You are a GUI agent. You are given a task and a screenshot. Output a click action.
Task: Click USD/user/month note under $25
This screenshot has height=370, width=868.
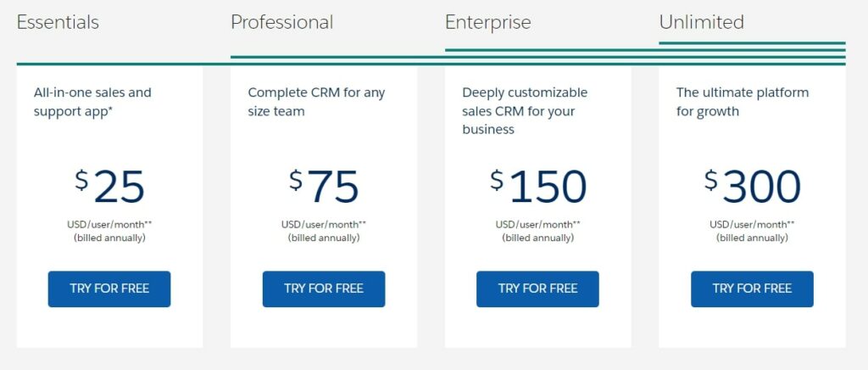[x=109, y=224]
